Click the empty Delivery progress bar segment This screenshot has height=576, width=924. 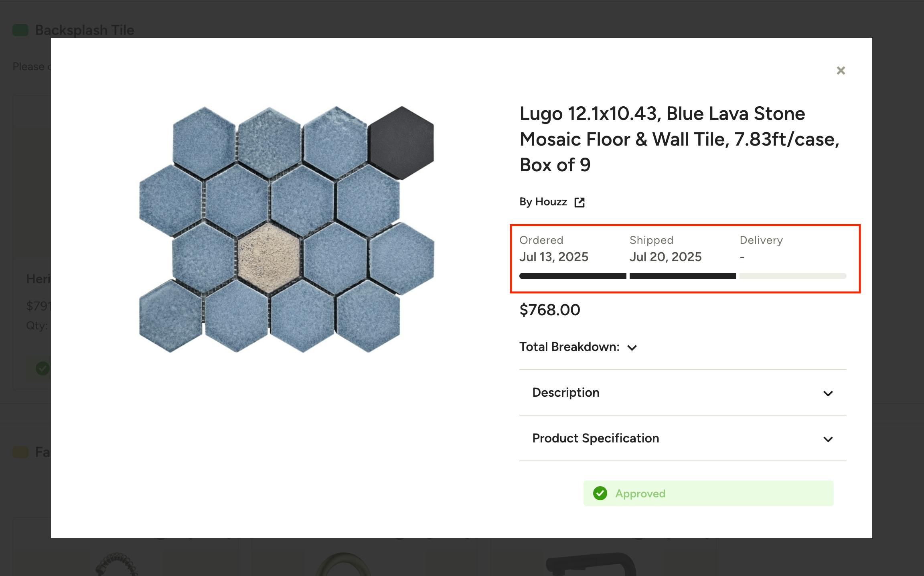792,276
